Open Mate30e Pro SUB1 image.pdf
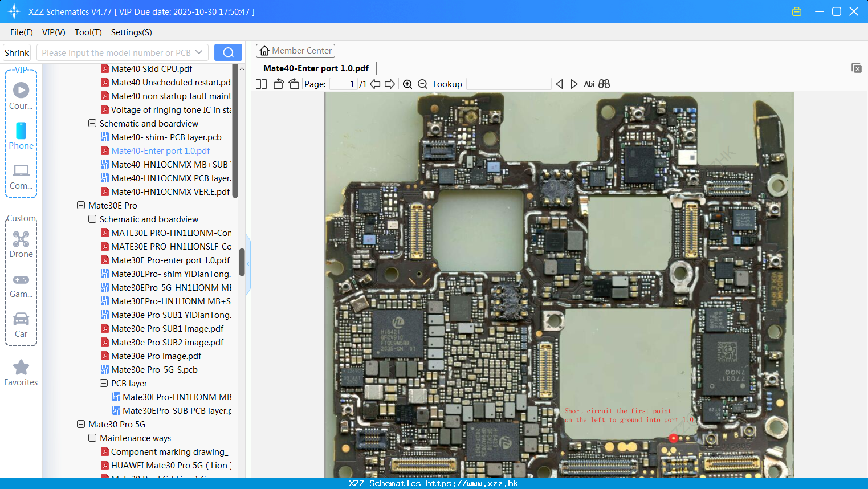 (x=167, y=329)
